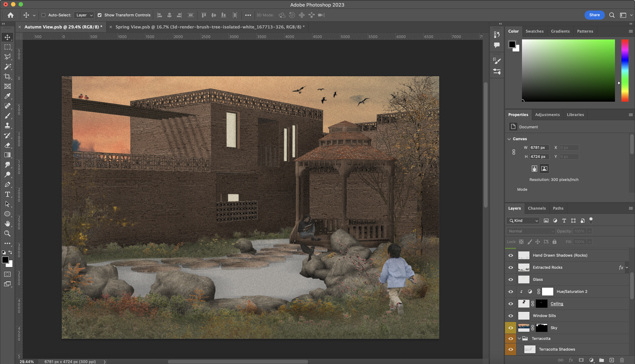This screenshot has height=364, width=635.
Task: Open the Fill slider dropdown
Action: [590, 242]
